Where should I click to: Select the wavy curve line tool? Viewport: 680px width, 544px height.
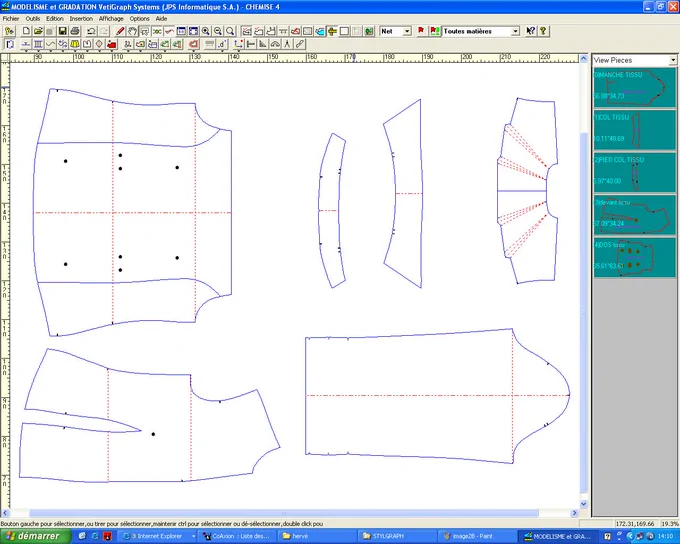tap(50, 44)
